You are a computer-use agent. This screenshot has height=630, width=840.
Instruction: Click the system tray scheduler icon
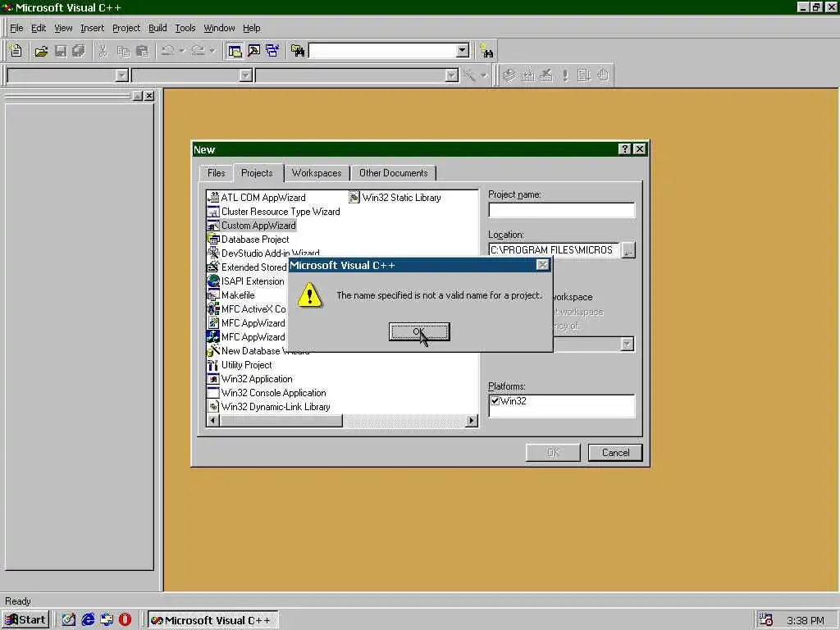(765, 620)
